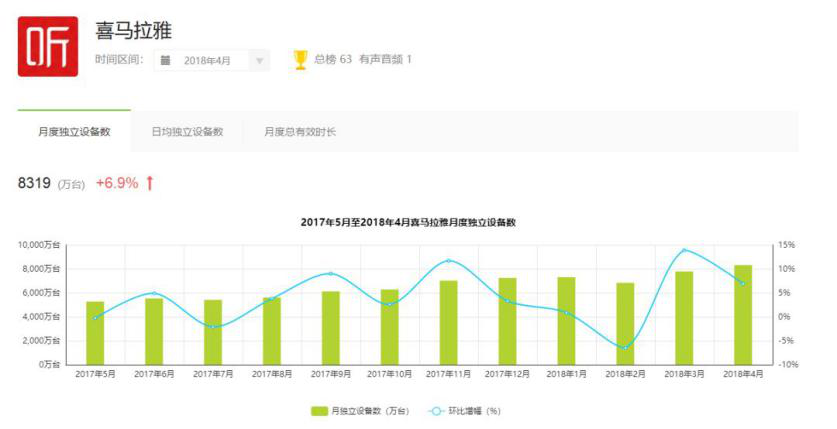Click the chart title 2017年5月至2018年4月喜马拉雅月度独立设备数
The width and height of the screenshot is (837, 429).
click(408, 223)
